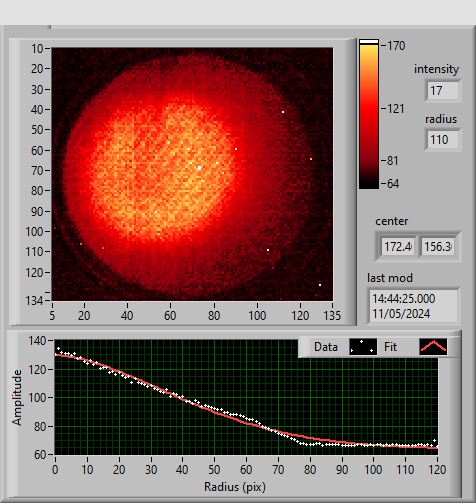Select the intensity value field
This screenshot has width=476, height=503.
pyautogui.click(x=443, y=90)
